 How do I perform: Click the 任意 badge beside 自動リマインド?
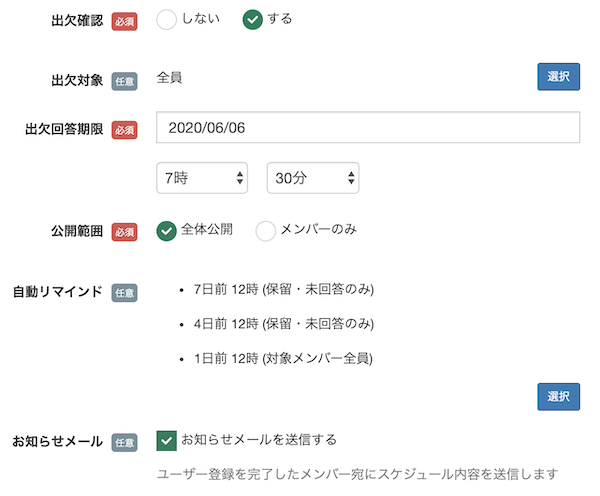click(x=124, y=293)
